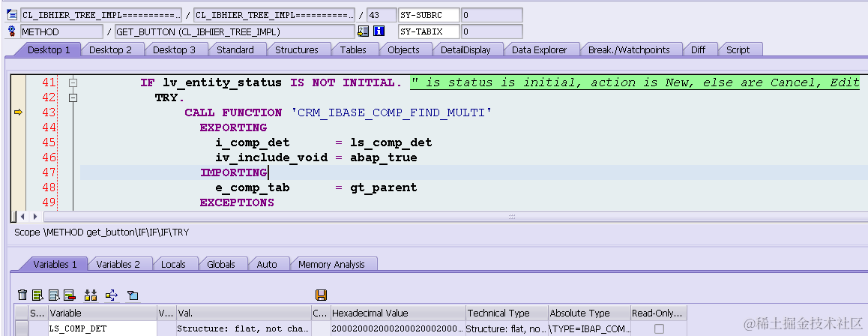
Task: Click the list icon with red minus
Action: [69, 295]
